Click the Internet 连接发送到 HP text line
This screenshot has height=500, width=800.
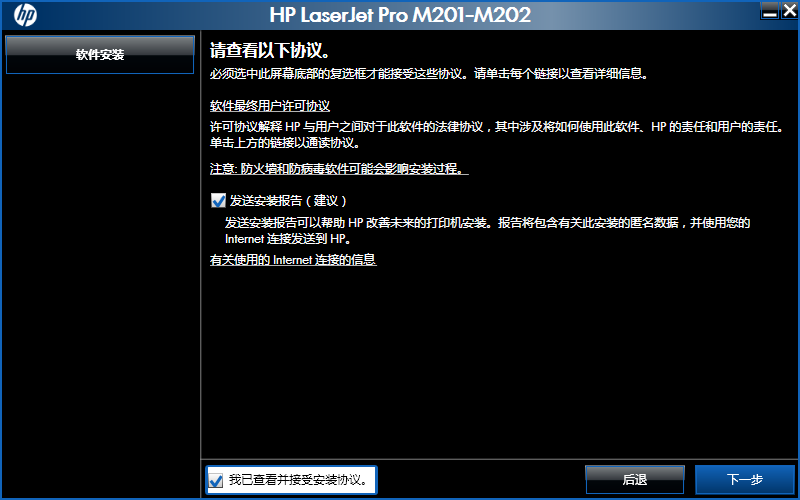tap(288, 239)
